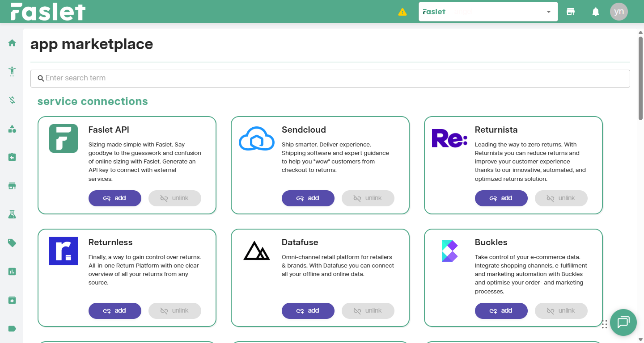Screen dimensions: 644x343
Task: Open the shapes category sidebar icon
Action: point(12,129)
